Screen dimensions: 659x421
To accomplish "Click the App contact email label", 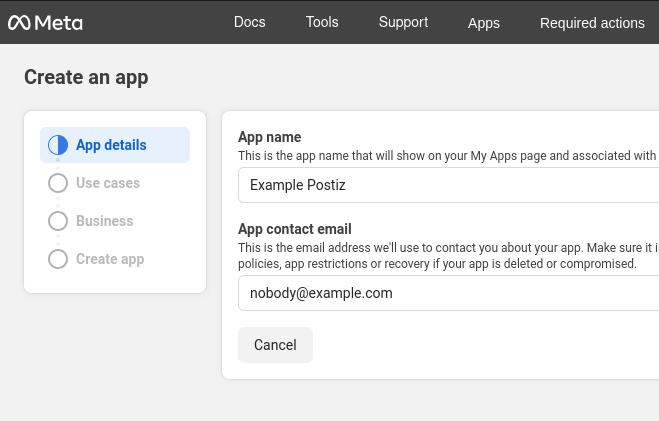I will [294, 229].
